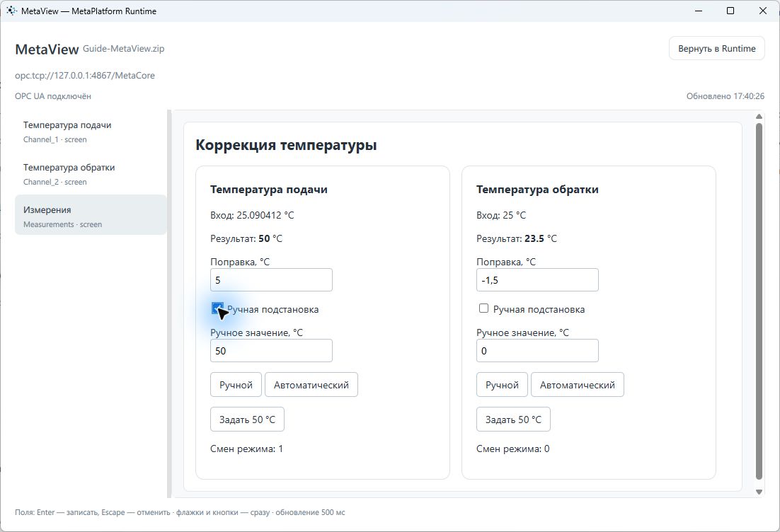Uncheck 'Ручная подстановка' in Температура подачи card
Screen dimensions: 780x532
(x=217, y=308)
